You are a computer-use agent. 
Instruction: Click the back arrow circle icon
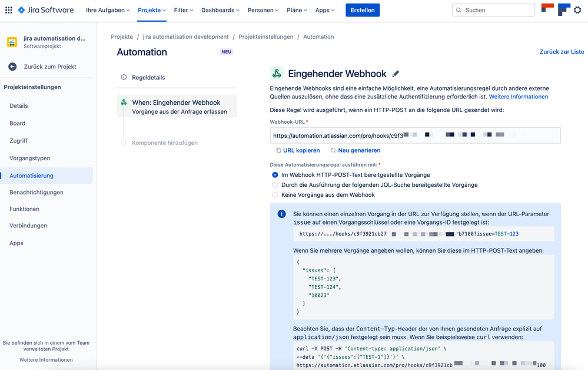(x=12, y=67)
